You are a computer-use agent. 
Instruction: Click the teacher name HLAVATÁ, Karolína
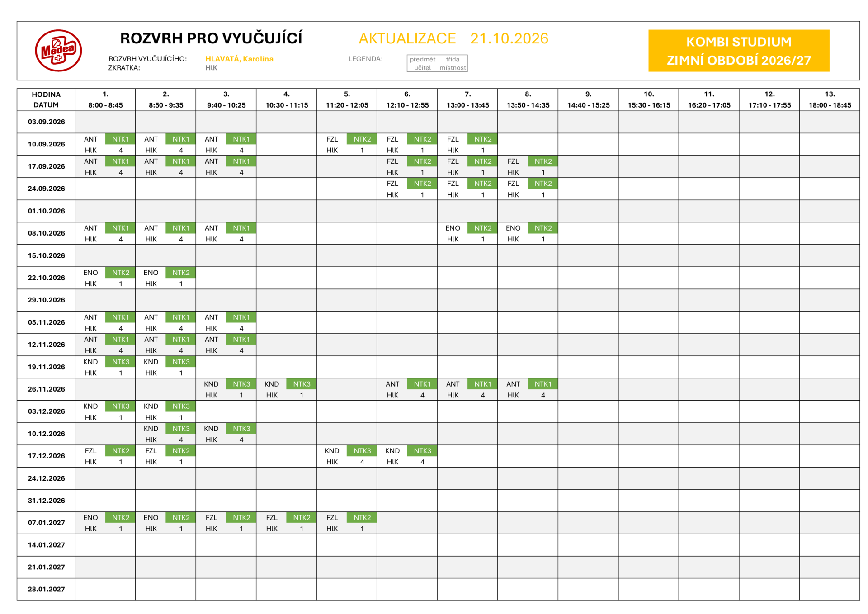click(x=239, y=59)
